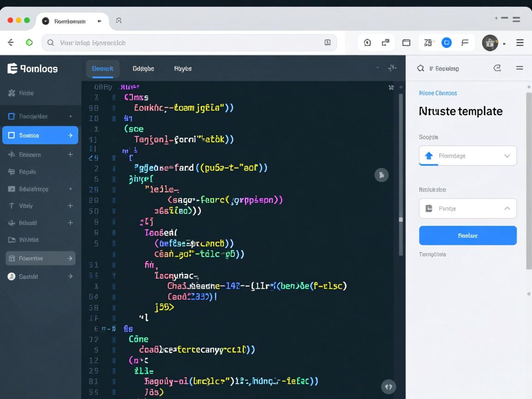Screen dimensions: 532x399
Task: Click the blue circular icon in browser toolbar
Action: coord(446,42)
